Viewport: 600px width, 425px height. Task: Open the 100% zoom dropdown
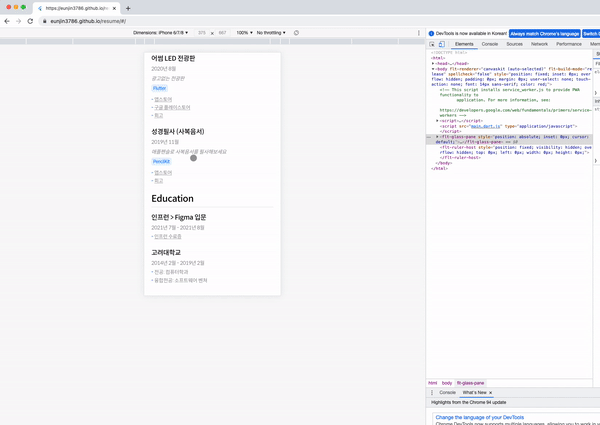tap(244, 33)
